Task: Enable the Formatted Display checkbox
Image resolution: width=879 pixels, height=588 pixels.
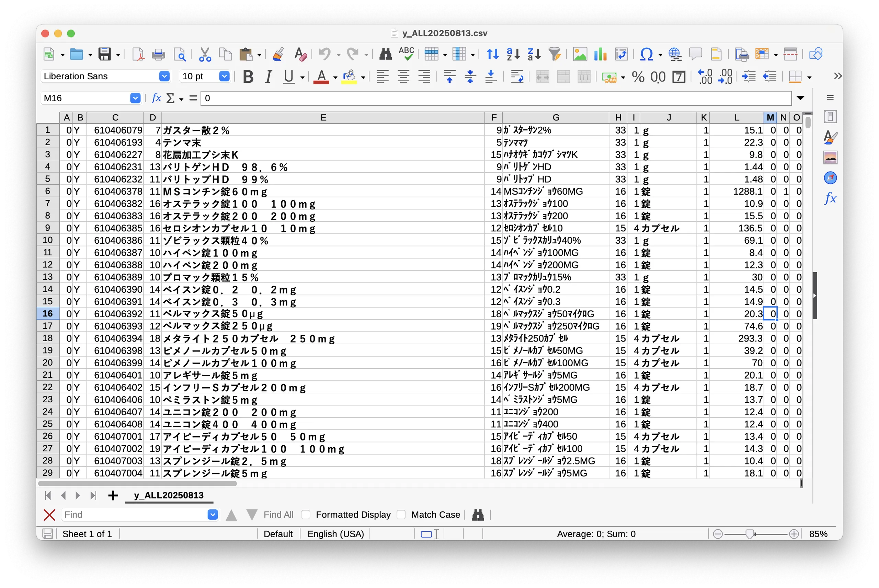Action: (306, 515)
